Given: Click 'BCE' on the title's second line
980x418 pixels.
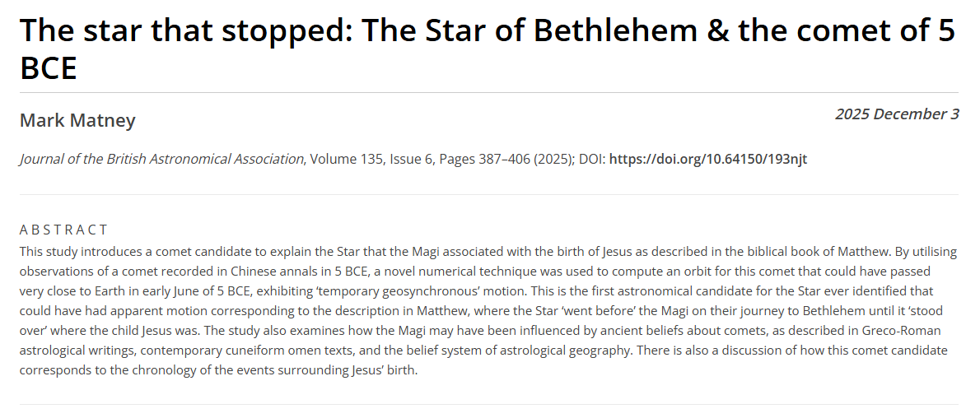Looking at the screenshot, I should click(48, 68).
